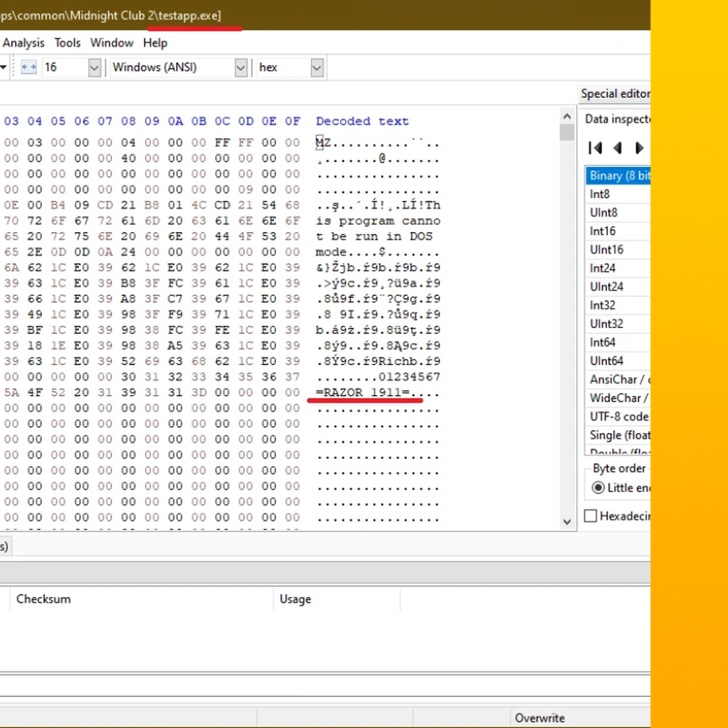
Task: Open the Tools menu
Action: [67, 43]
